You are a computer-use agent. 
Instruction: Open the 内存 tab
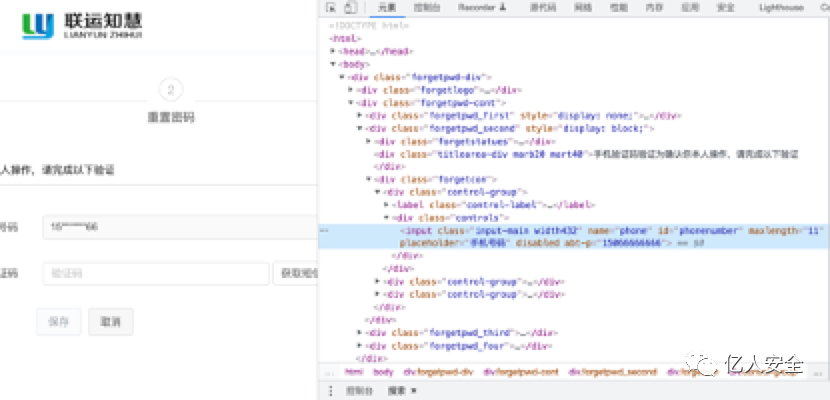[654, 7]
